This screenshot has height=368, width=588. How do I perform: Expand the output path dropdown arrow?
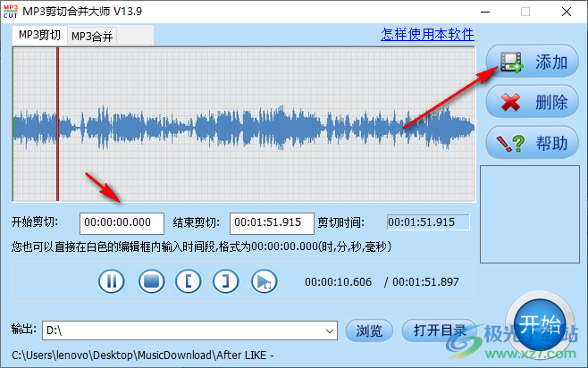point(330,330)
